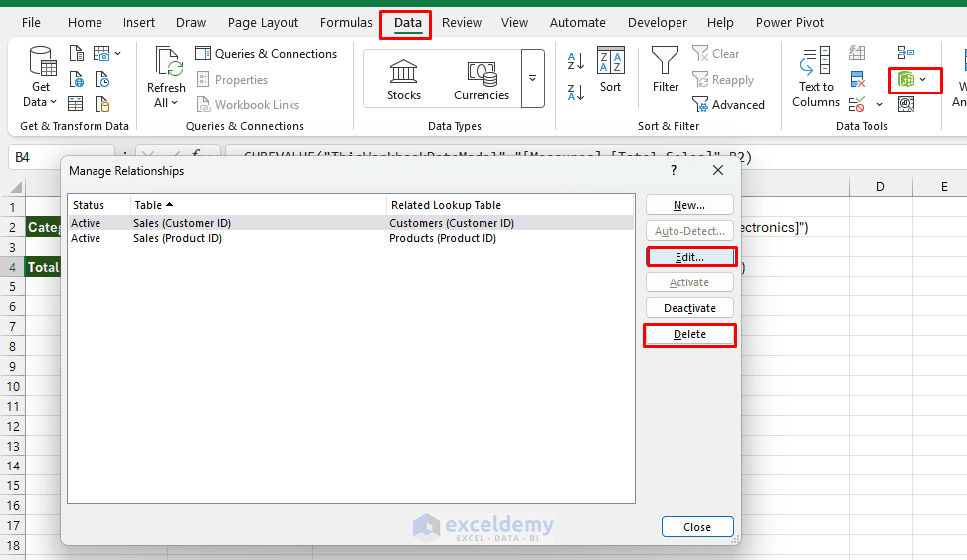Click the dialog's help question mark
Image resolution: width=967 pixels, height=560 pixels.
[x=674, y=170]
